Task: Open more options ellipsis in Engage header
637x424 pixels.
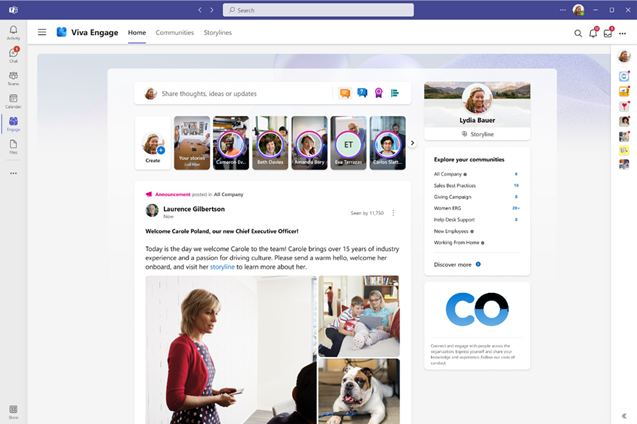Action: 622,34
